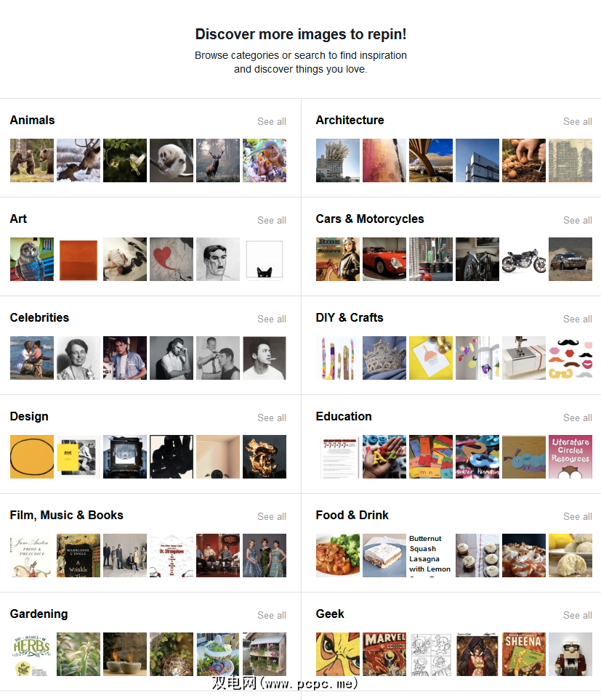Open the red sports car thumbnail
The height and width of the screenshot is (700, 601).
coord(384,259)
